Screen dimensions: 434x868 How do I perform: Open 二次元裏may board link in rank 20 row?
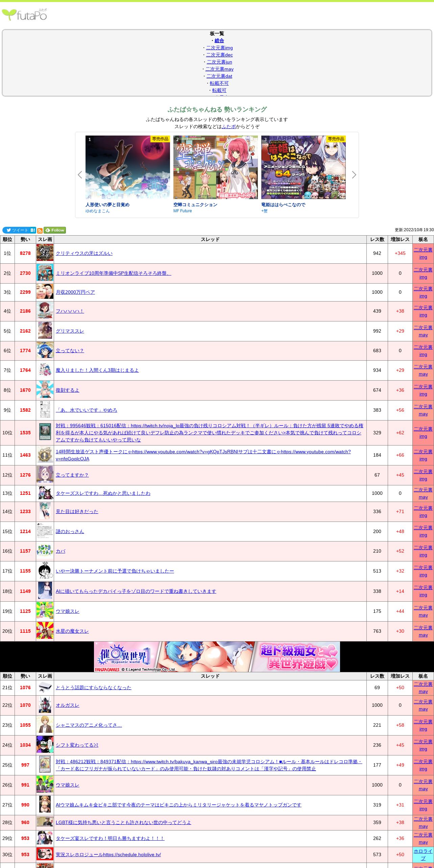[x=423, y=631]
